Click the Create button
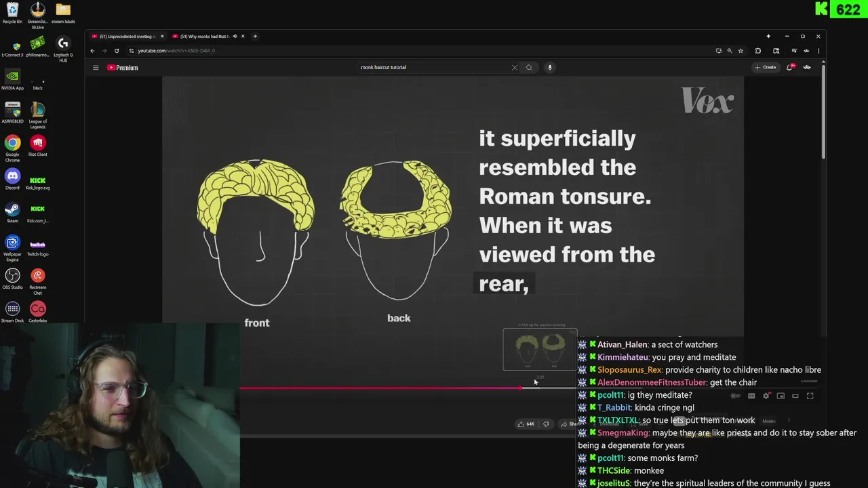The image size is (868, 488). pyautogui.click(x=766, y=67)
